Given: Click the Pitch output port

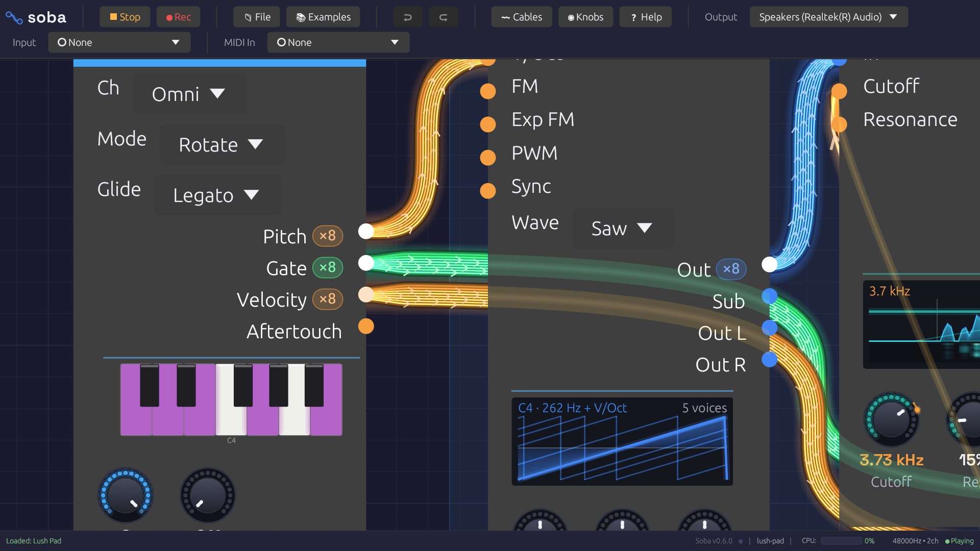Looking at the screenshot, I should (366, 231).
